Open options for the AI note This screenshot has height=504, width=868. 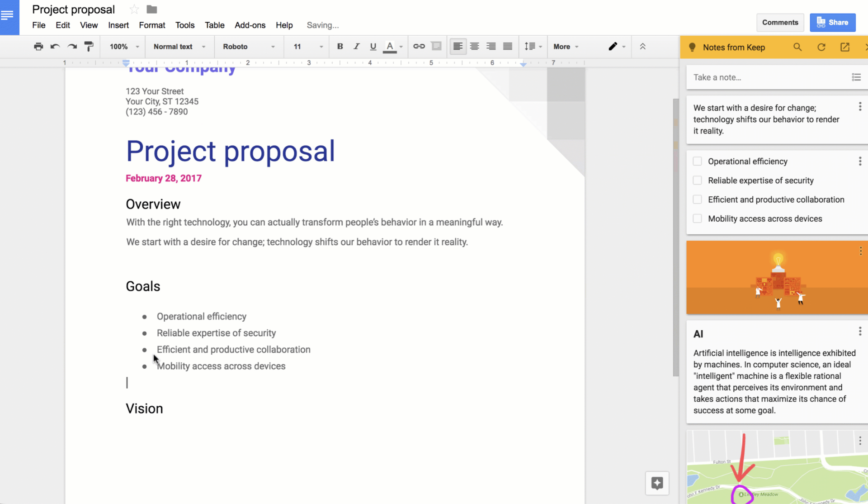click(x=860, y=332)
